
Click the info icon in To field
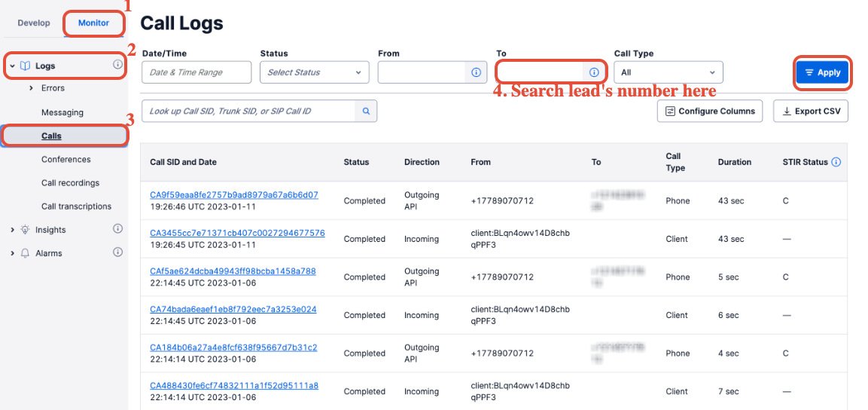coord(594,72)
